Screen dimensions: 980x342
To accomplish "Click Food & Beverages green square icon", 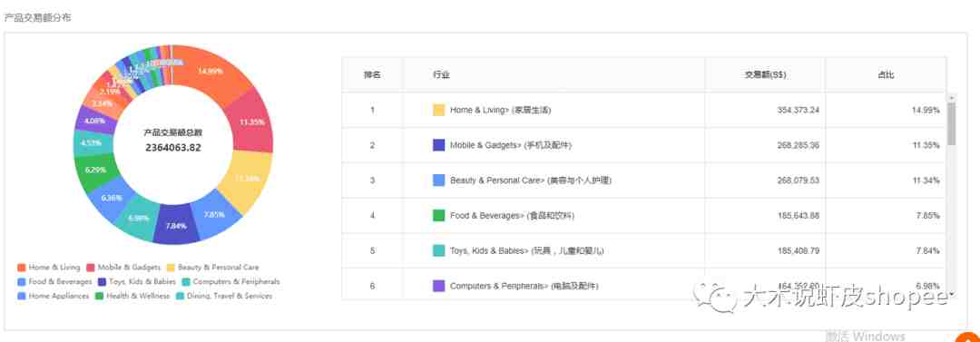I will 439,215.
